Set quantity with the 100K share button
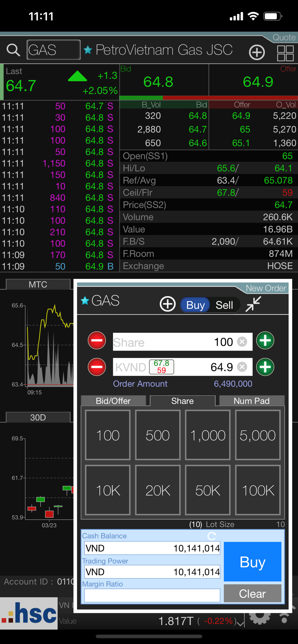This screenshot has width=298, height=644. [x=258, y=490]
